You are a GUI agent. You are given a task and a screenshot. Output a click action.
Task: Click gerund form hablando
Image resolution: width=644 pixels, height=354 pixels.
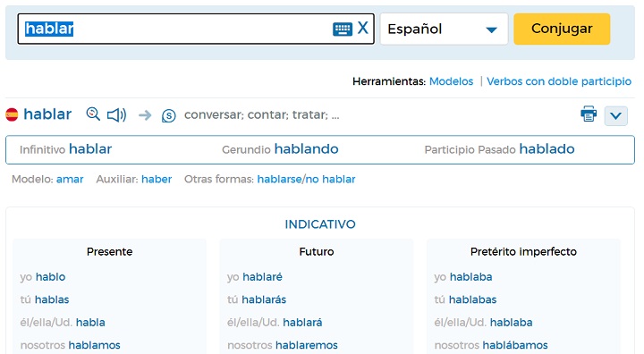[x=307, y=148]
